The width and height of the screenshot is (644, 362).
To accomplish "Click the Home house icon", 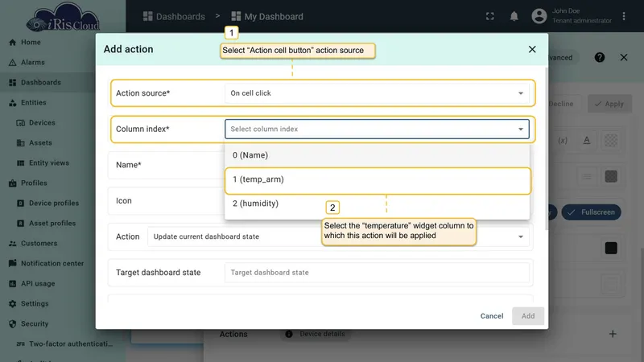I will pyautogui.click(x=12, y=43).
